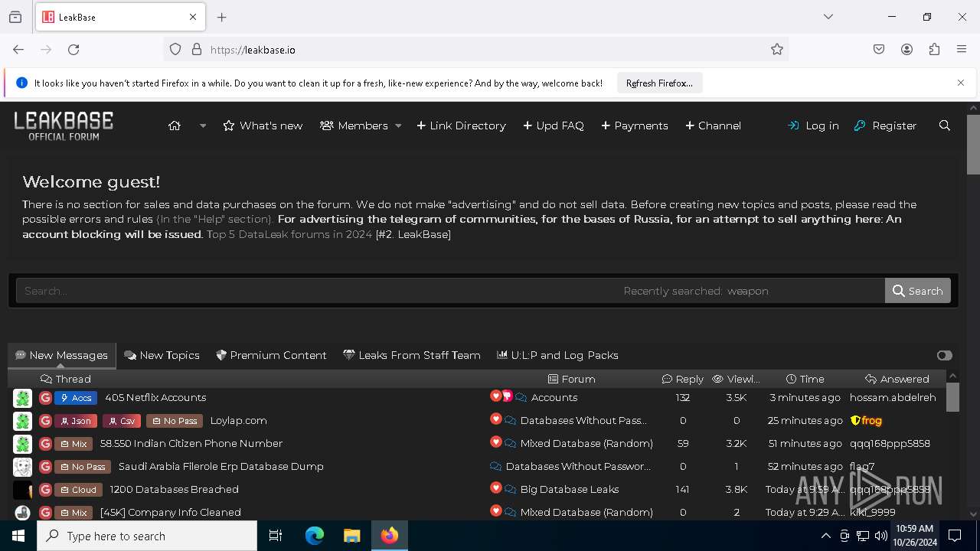Open a new browser tab
This screenshot has width=980, height=551.
[x=222, y=17]
